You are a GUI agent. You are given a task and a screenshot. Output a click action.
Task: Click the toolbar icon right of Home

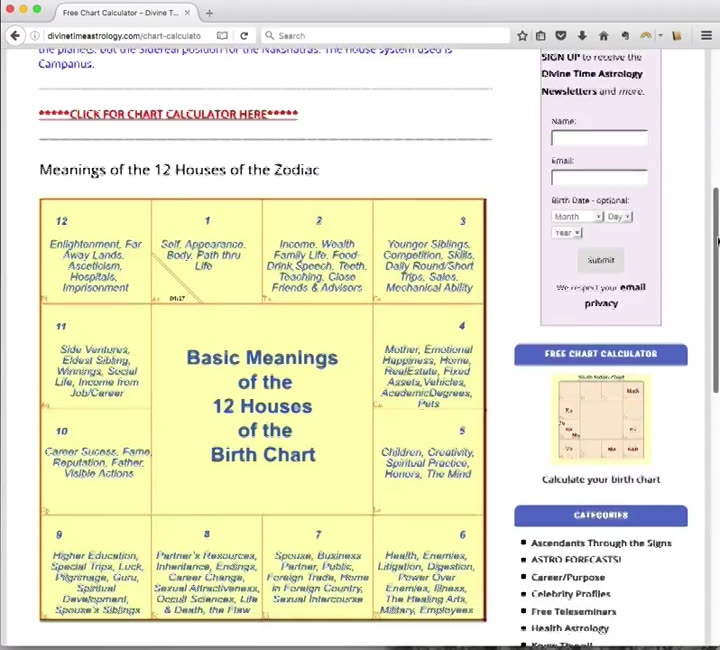(x=625, y=35)
